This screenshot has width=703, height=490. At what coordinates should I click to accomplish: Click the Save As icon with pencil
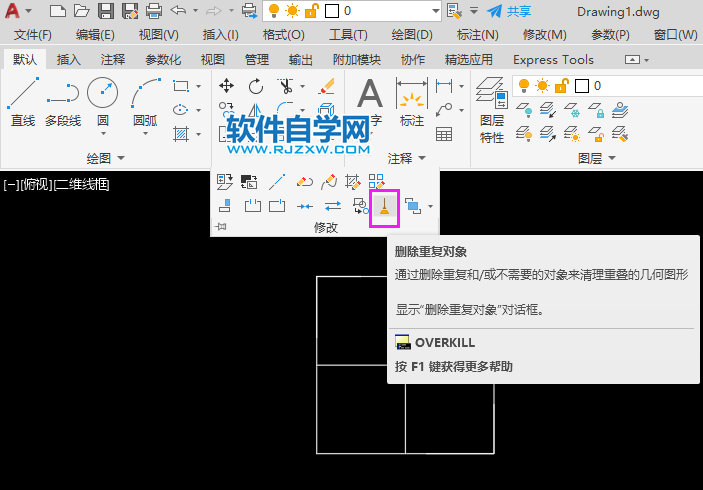point(130,11)
